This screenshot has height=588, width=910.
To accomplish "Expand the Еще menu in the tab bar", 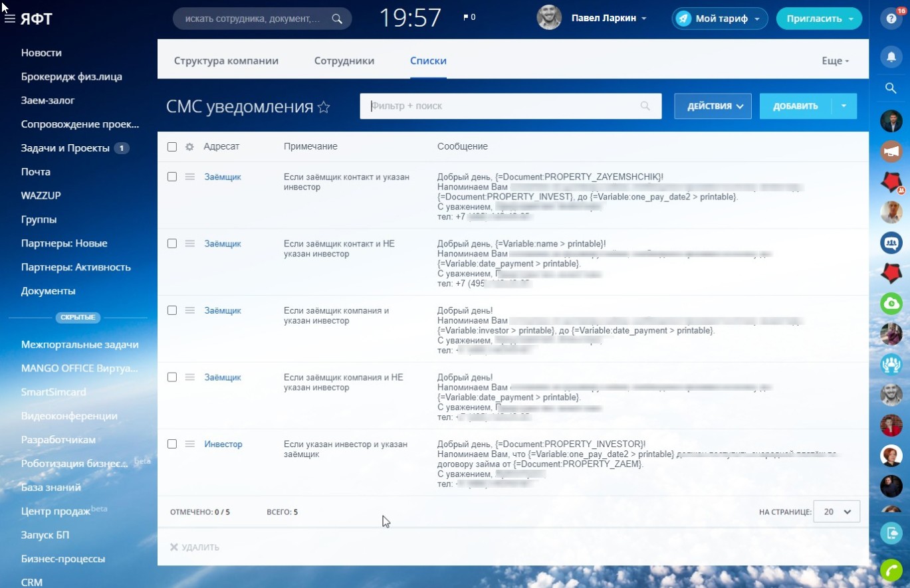I will (x=836, y=61).
